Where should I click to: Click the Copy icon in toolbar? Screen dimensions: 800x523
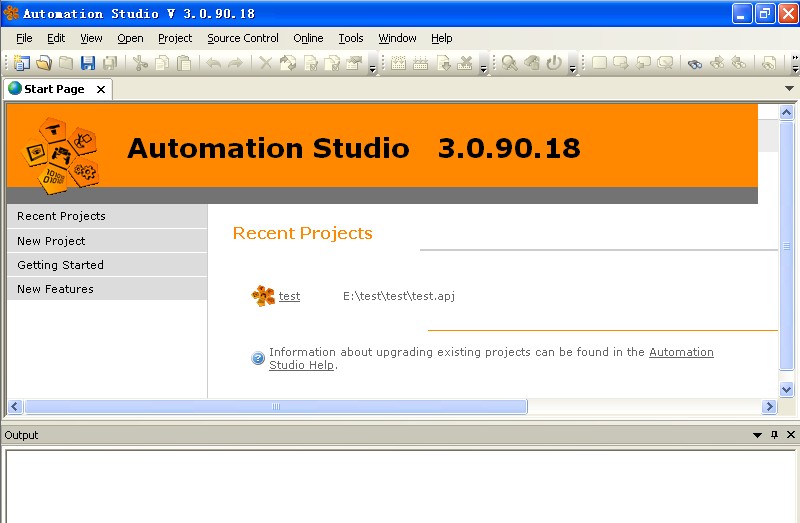point(162,63)
